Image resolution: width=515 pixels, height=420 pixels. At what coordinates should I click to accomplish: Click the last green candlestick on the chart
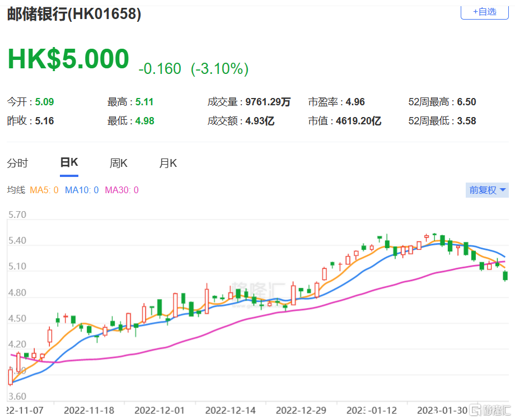click(x=505, y=276)
